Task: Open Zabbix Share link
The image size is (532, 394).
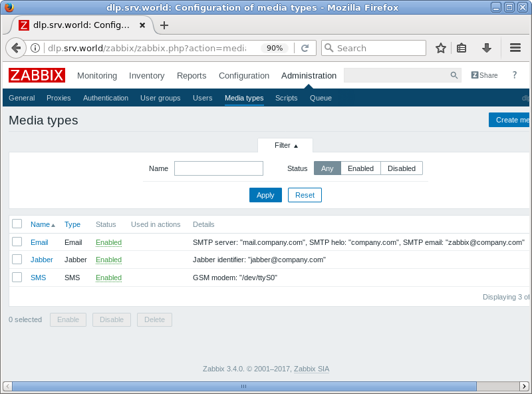Action: click(x=484, y=75)
